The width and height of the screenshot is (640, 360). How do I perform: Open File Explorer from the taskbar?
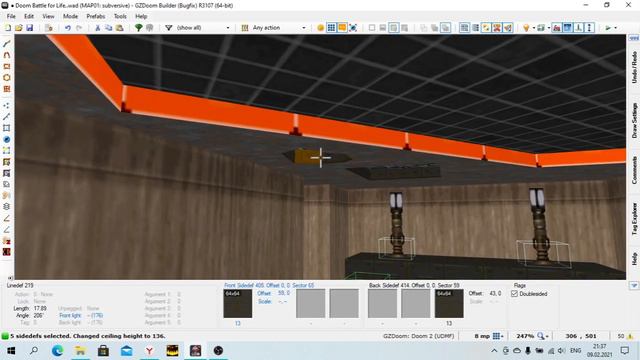pos(80,351)
